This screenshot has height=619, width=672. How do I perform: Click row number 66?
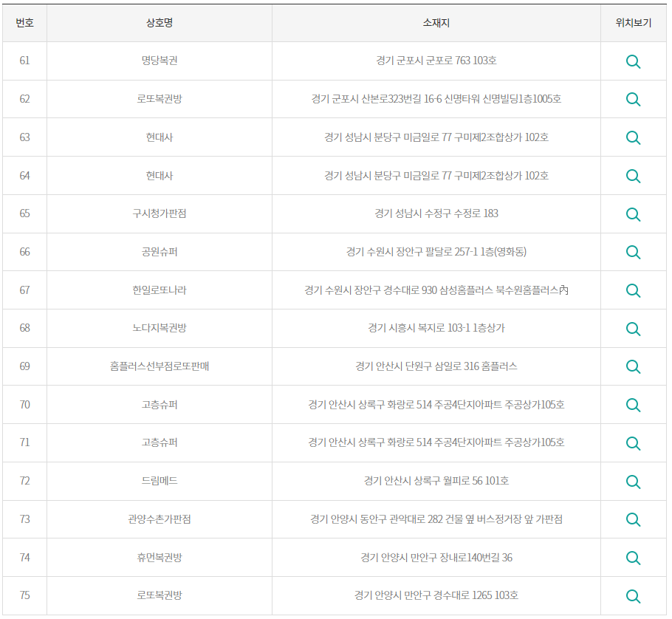click(25, 252)
